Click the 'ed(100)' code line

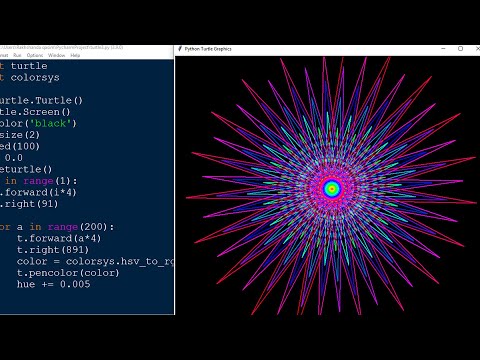click(x=20, y=146)
